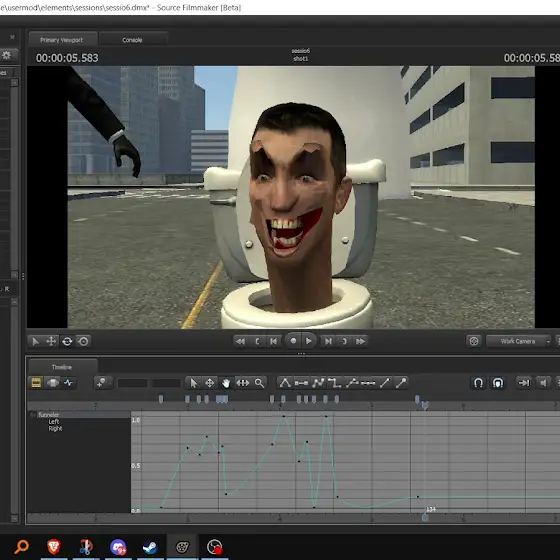Step forward one frame

pos(328,341)
